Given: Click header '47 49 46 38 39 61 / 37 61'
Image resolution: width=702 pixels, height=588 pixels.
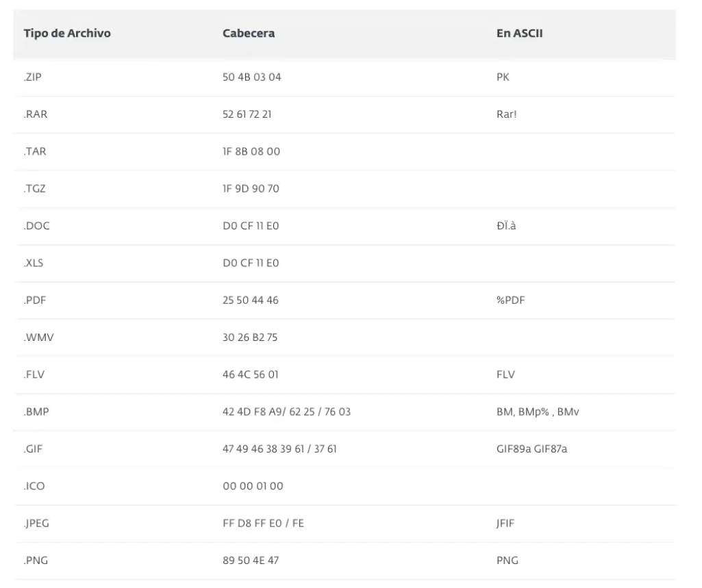Looking at the screenshot, I should [x=279, y=448].
